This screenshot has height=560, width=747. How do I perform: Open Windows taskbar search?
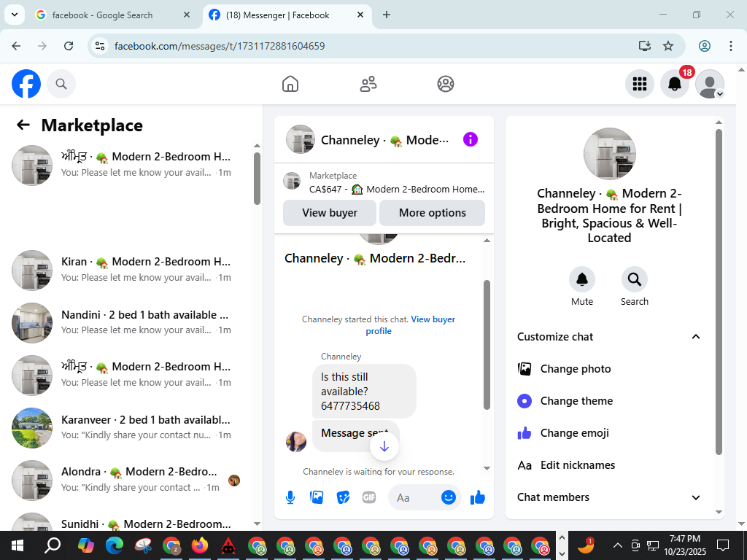point(53,545)
